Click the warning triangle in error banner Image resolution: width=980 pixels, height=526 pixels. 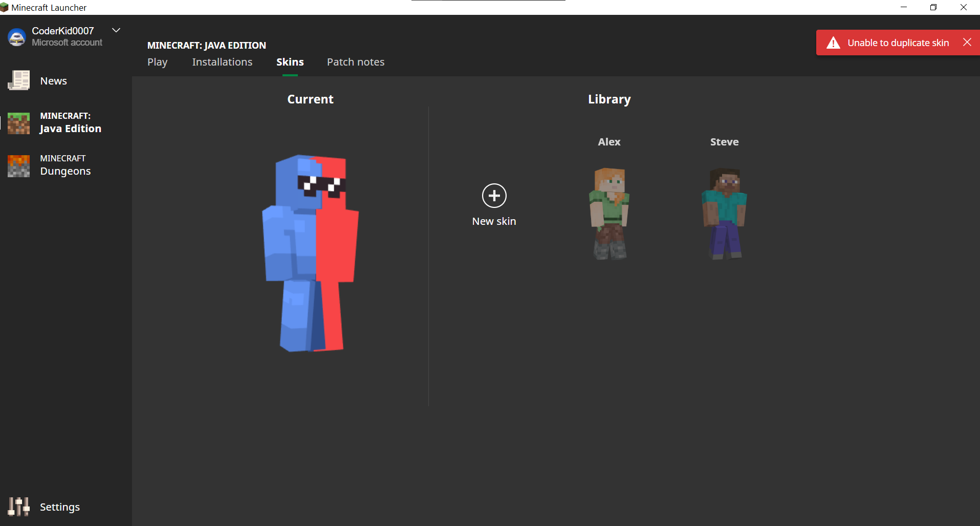[833, 43]
